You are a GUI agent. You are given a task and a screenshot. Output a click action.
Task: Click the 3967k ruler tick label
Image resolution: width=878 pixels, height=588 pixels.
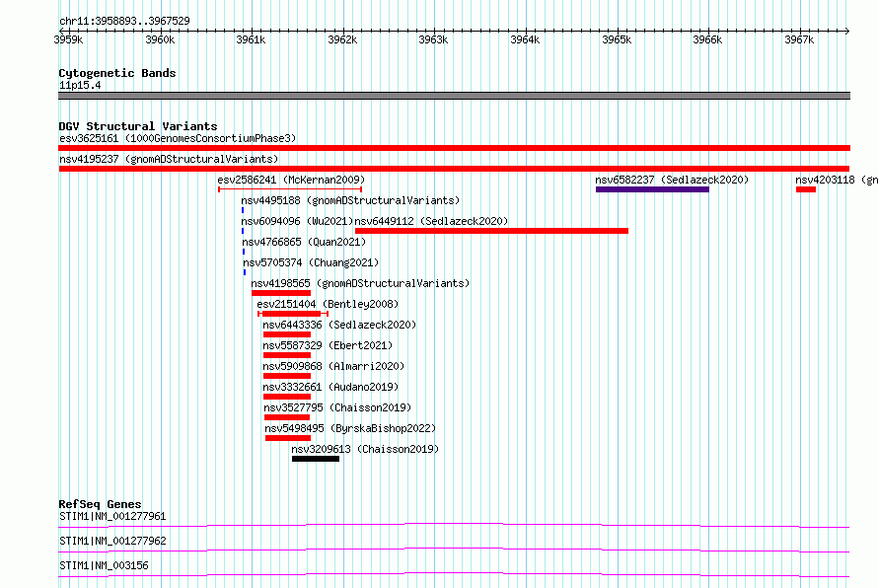pos(799,39)
